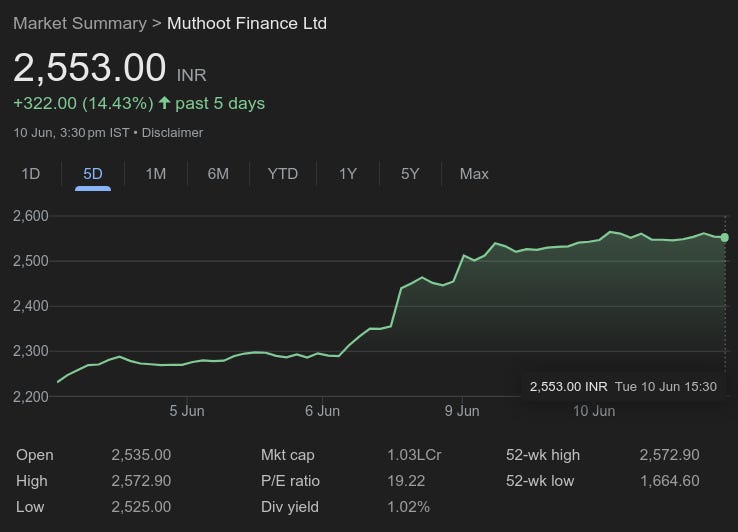Click the 10 Jun axis label
738x532 pixels.
click(594, 411)
